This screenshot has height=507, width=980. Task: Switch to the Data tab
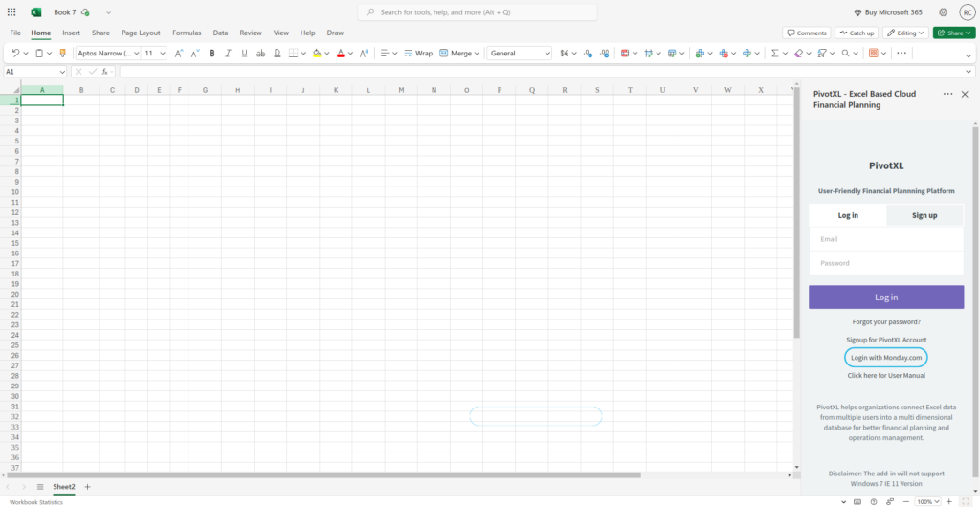coord(220,33)
